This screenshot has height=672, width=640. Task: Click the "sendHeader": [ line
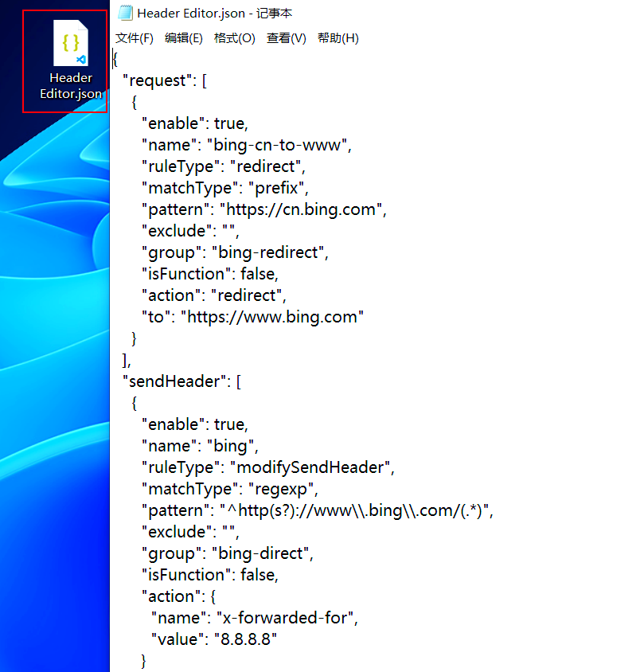(181, 381)
